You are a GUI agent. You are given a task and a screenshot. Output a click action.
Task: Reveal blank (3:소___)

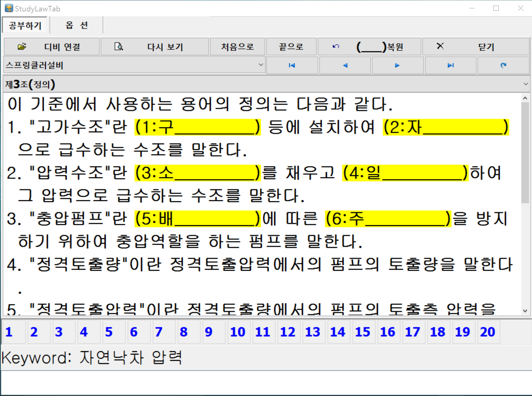click(197, 173)
